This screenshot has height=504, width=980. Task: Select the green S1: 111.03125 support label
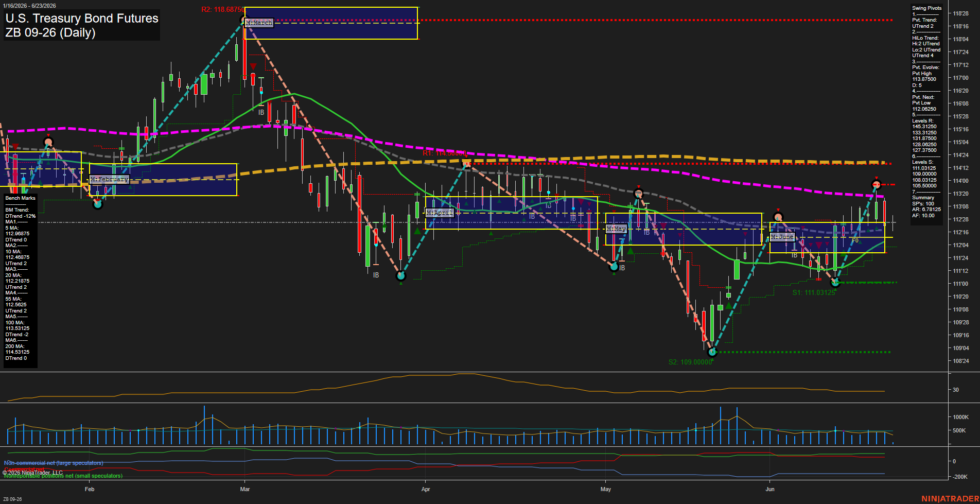click(x=814, y=292)
